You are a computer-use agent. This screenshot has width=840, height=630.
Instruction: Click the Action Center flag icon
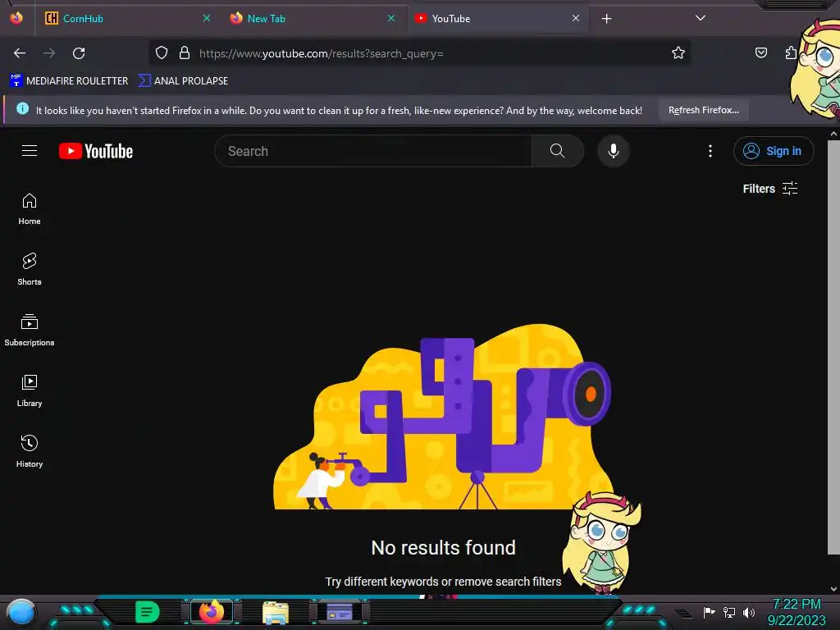[x=709, y=612]
